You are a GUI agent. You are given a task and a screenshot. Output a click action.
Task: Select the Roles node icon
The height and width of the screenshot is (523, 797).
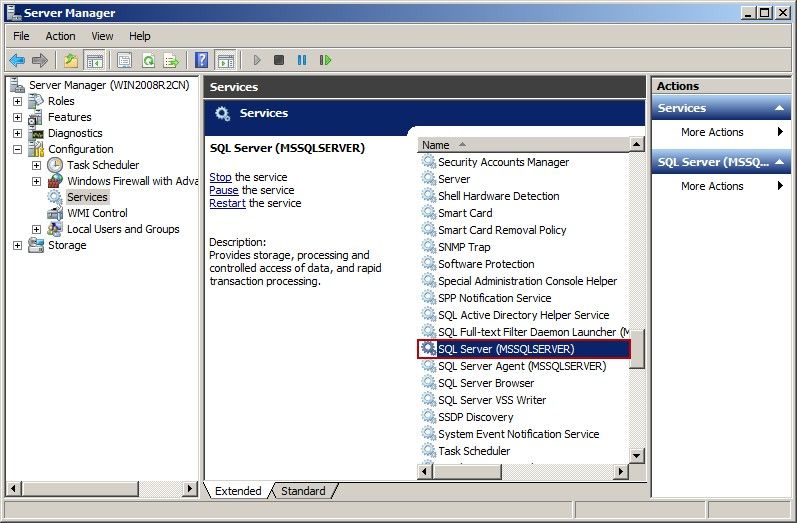click(x=36, y=101)
